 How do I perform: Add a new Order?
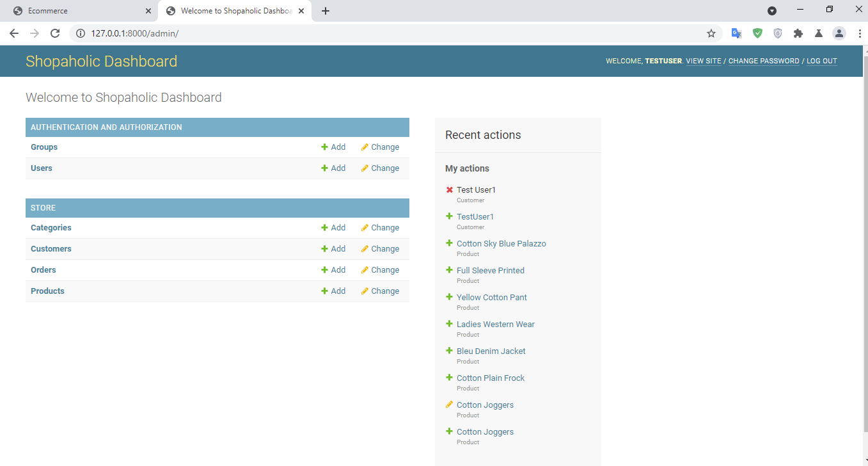333,270
